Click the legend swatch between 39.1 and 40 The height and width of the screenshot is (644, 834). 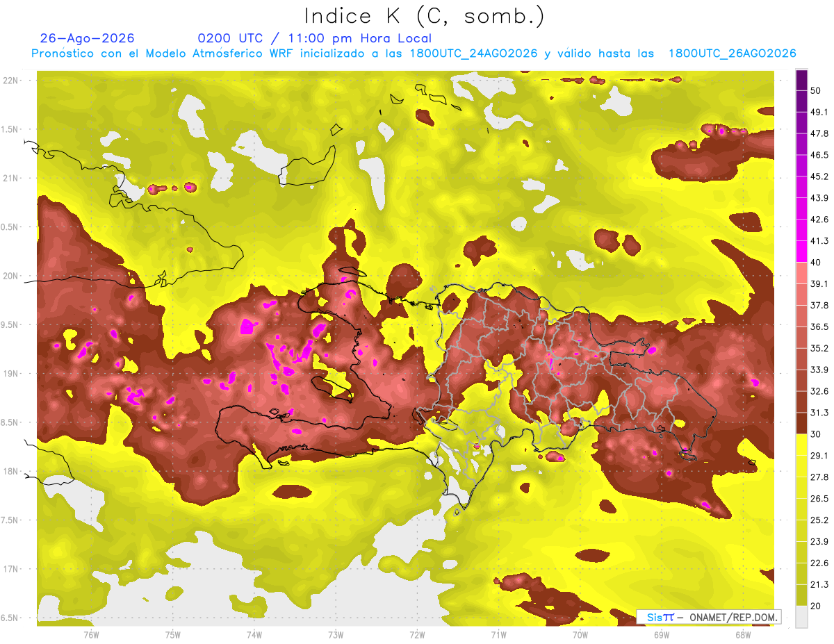tap(801, 273)
